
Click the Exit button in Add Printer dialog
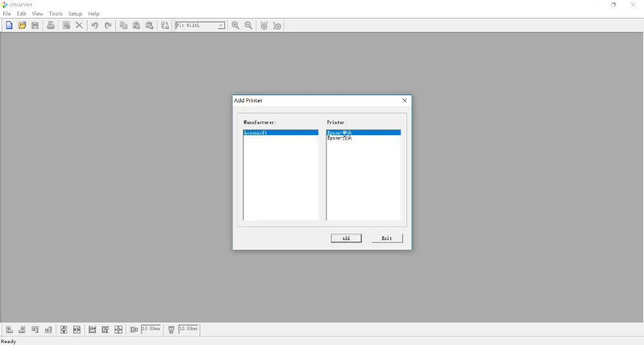[x=387, y=238]
